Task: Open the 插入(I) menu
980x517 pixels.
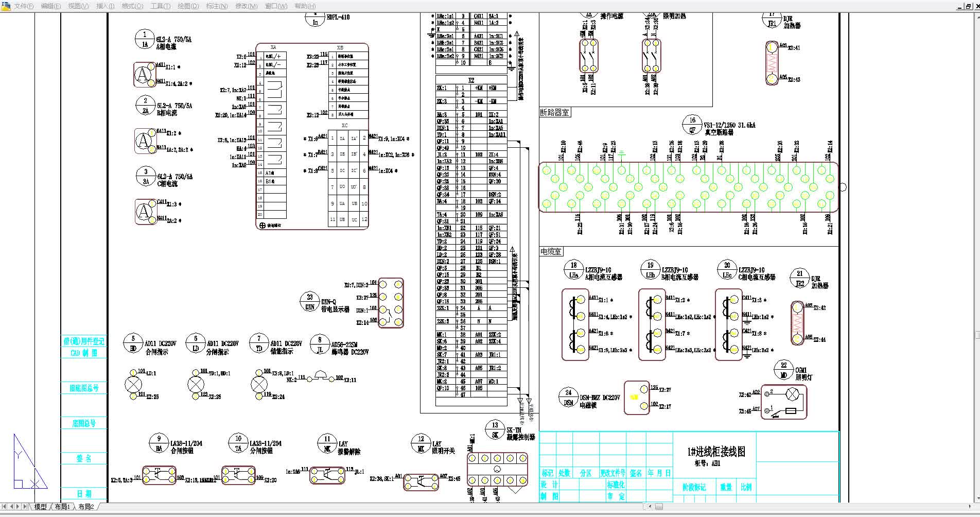Action: coord(106,6)
